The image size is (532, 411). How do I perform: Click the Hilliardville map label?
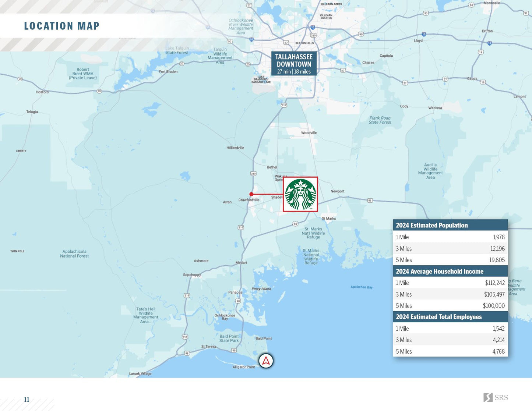pos(235,148)
